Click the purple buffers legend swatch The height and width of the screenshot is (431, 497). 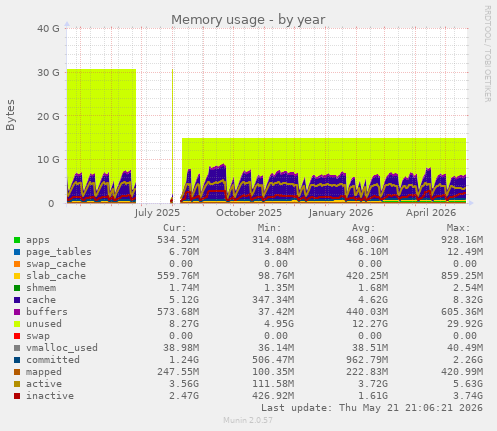click(17, 312)
